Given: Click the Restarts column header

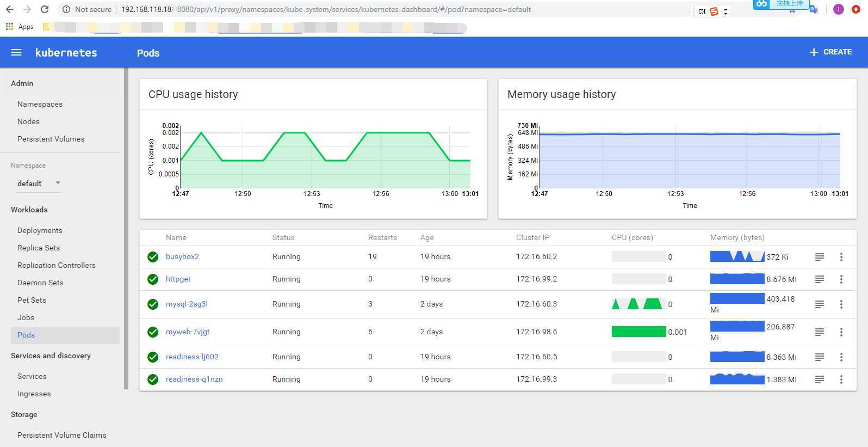Looking at the screenshot, I should [382, 237].
